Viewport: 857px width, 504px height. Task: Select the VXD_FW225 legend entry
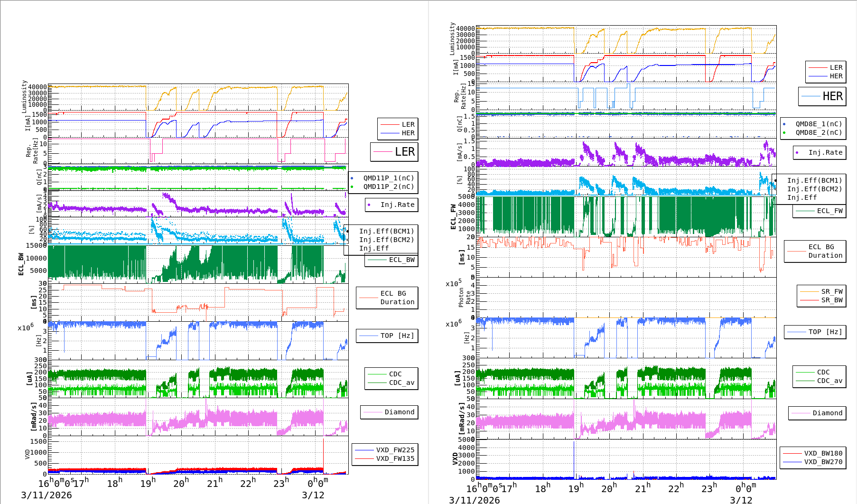coord(395,450)
